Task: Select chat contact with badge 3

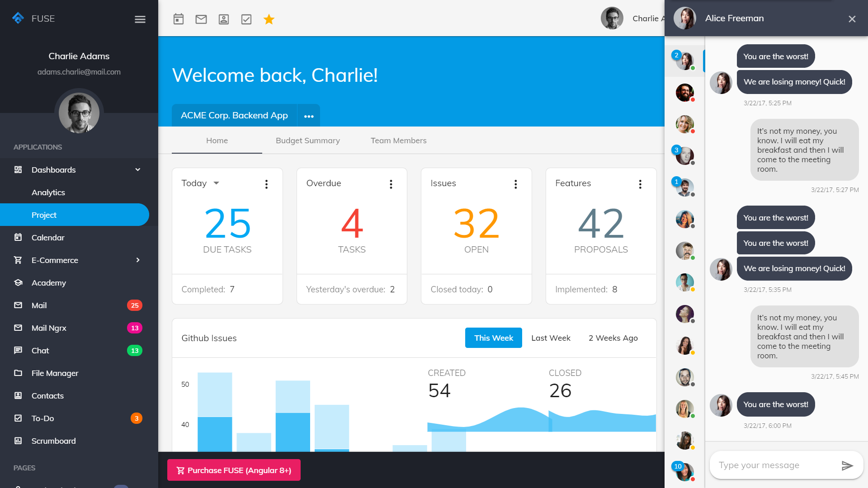Action: (x=685, y=156)
